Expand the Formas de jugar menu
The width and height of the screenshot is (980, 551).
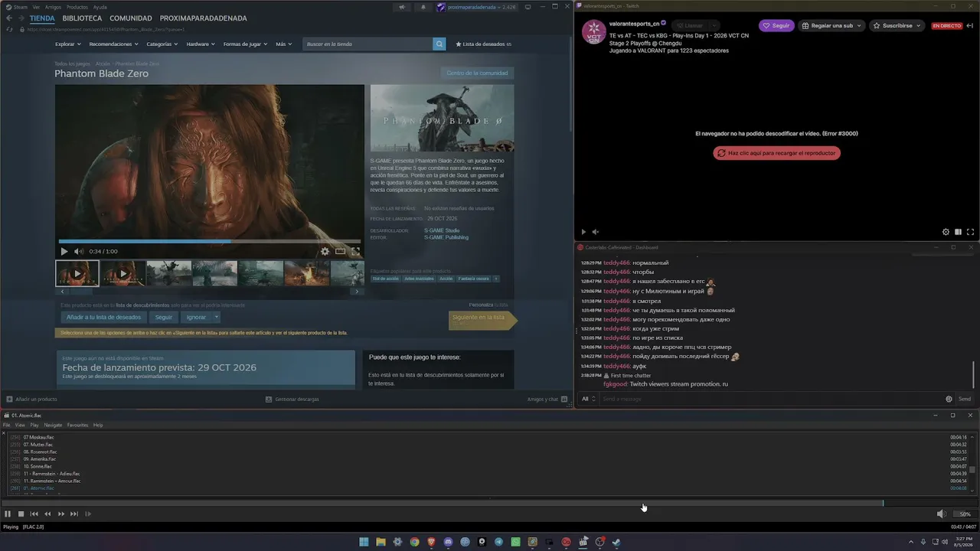click(246, 44)
